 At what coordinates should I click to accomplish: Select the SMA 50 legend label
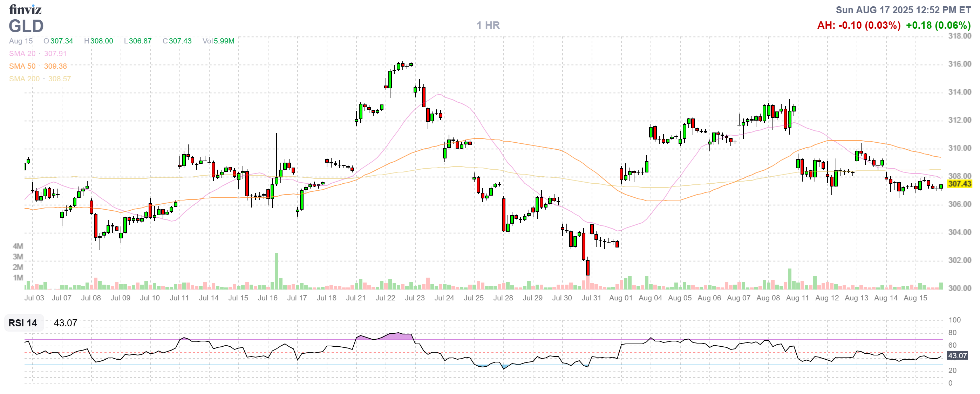22,66
